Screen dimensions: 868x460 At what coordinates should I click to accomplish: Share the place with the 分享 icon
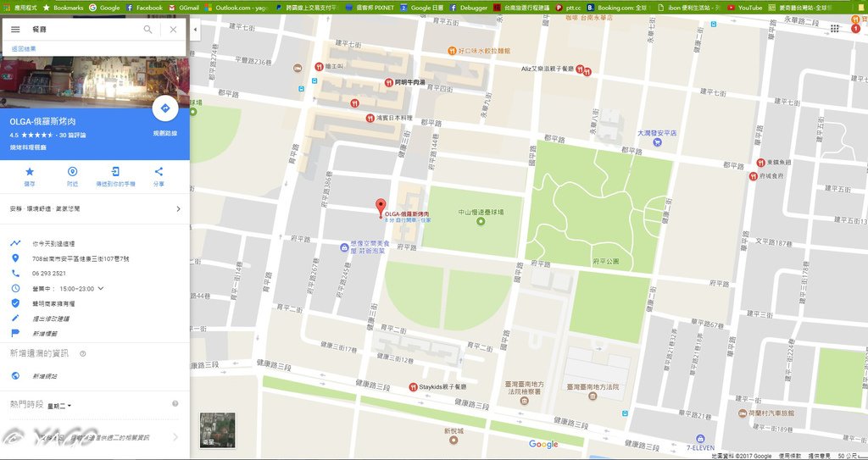pos(159,172)
